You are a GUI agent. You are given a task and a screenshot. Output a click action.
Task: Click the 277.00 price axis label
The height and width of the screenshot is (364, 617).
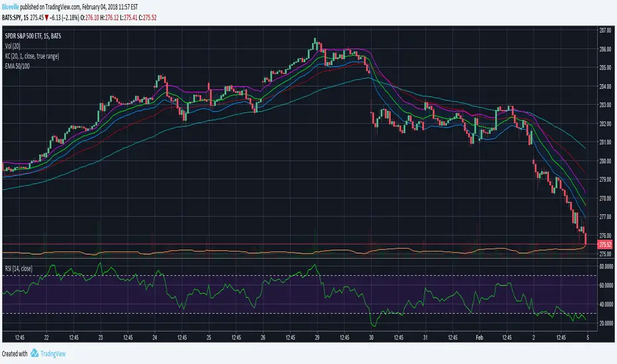coord(605,217)
